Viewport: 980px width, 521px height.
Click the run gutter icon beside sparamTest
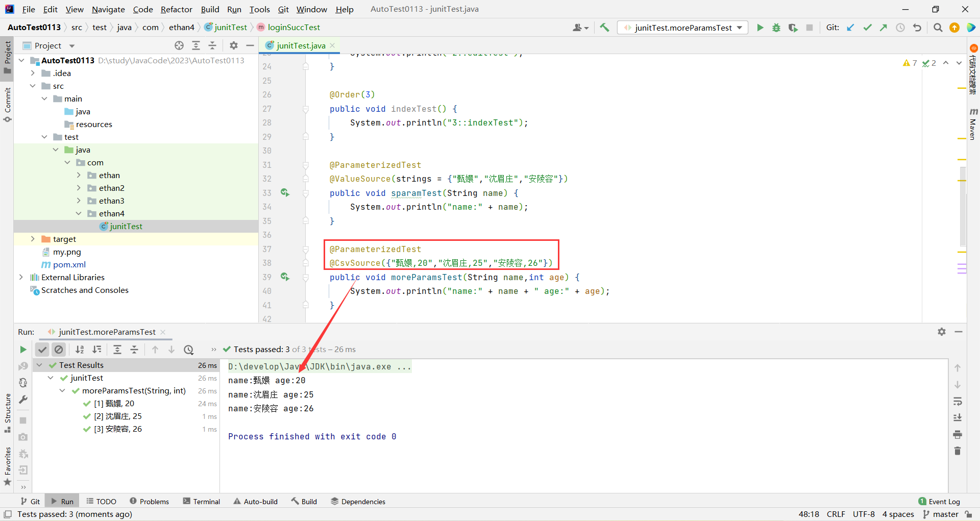(285, 192)
